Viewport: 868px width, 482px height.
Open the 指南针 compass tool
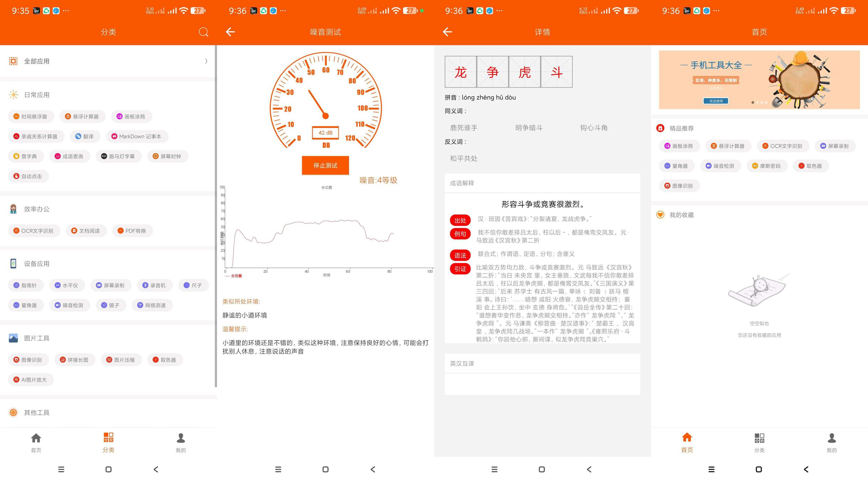click(x=26, y=285)
